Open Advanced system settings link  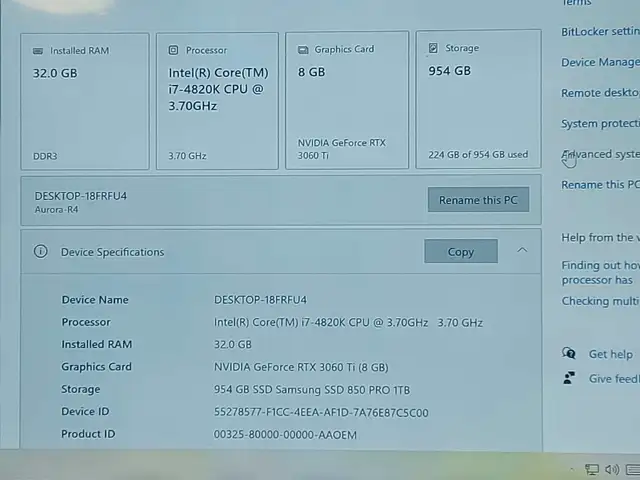pos(601,154)
